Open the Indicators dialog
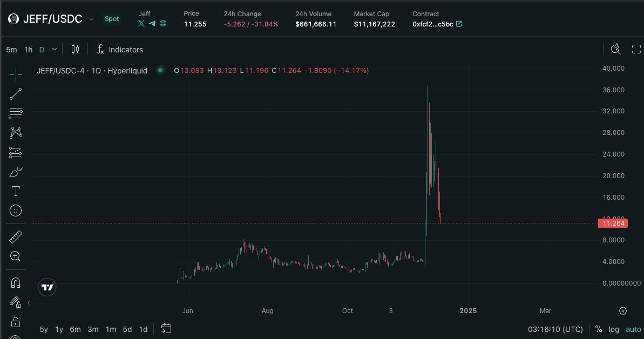The image size is (644, 339). pos(119,49)
